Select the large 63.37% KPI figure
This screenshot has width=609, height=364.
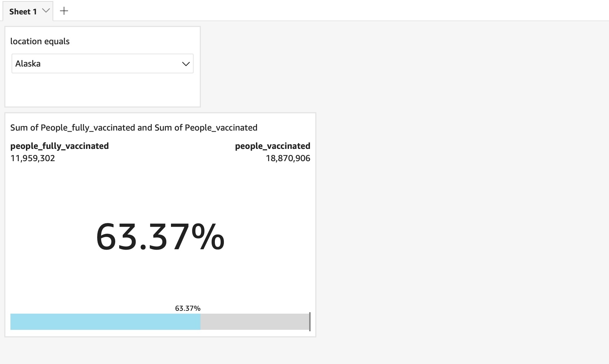(x=160, y=237)
